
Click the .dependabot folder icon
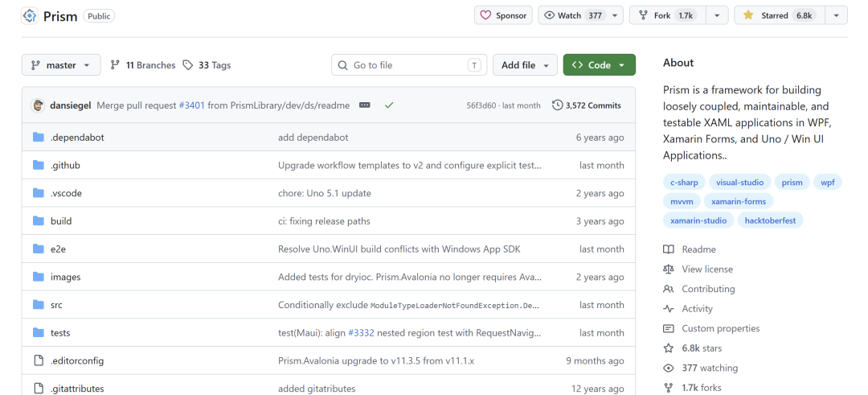39,138
